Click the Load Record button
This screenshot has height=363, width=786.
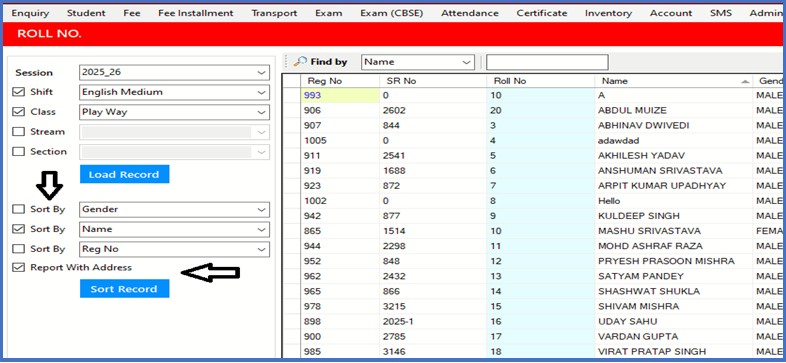pyautogui.click(x=124, y=174)
